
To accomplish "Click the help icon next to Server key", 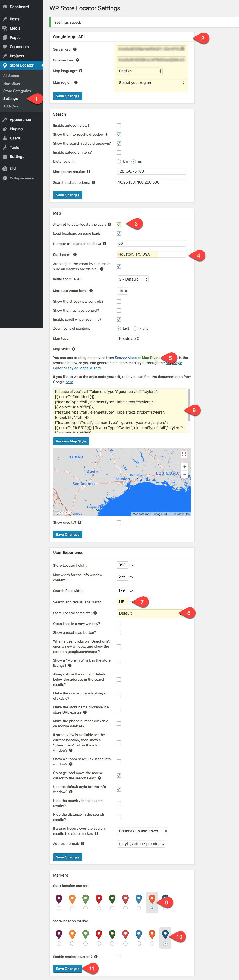I will [75, 49].
